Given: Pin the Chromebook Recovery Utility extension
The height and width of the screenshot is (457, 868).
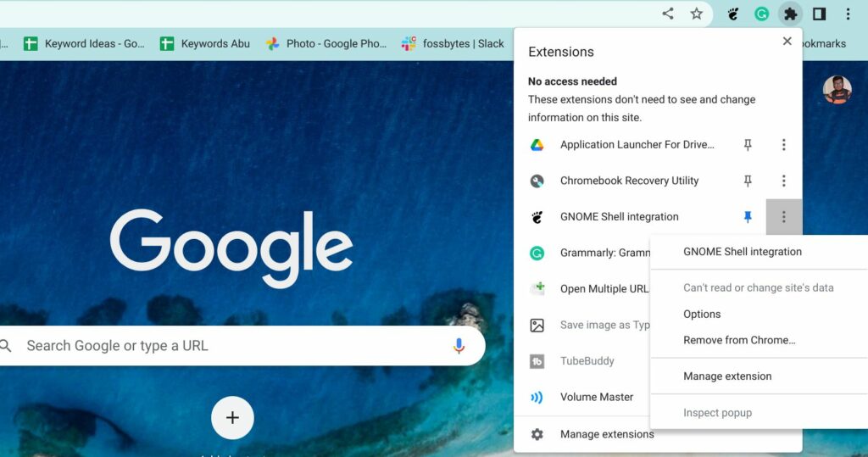Looking at the screenshot, I should (x=748, y=181).
